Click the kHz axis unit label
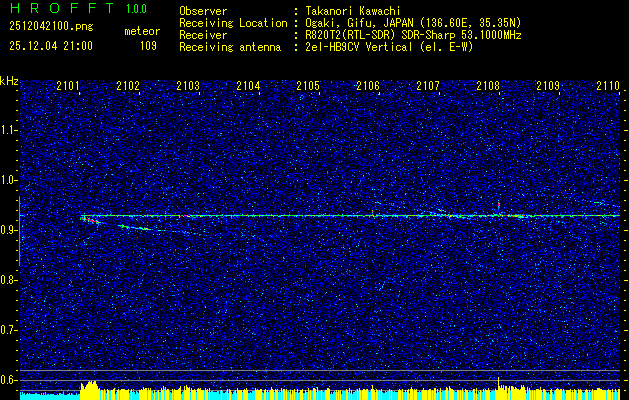 [9, 81]
